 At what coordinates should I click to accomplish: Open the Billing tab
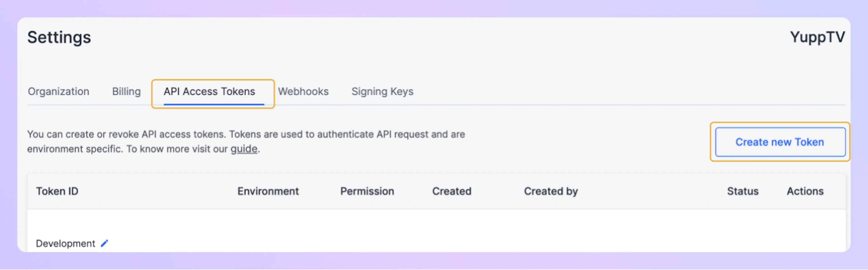coord(126,91)
